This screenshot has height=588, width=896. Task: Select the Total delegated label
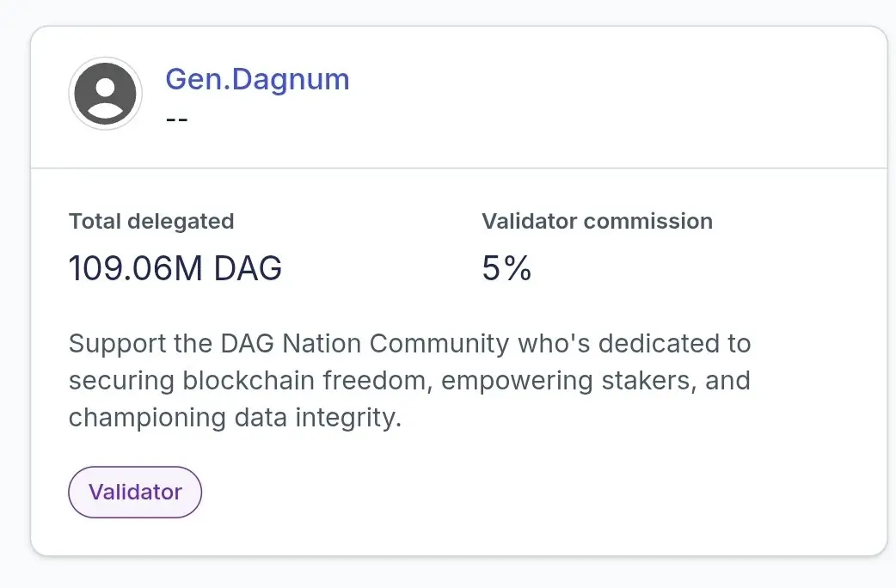coord(151,221)
